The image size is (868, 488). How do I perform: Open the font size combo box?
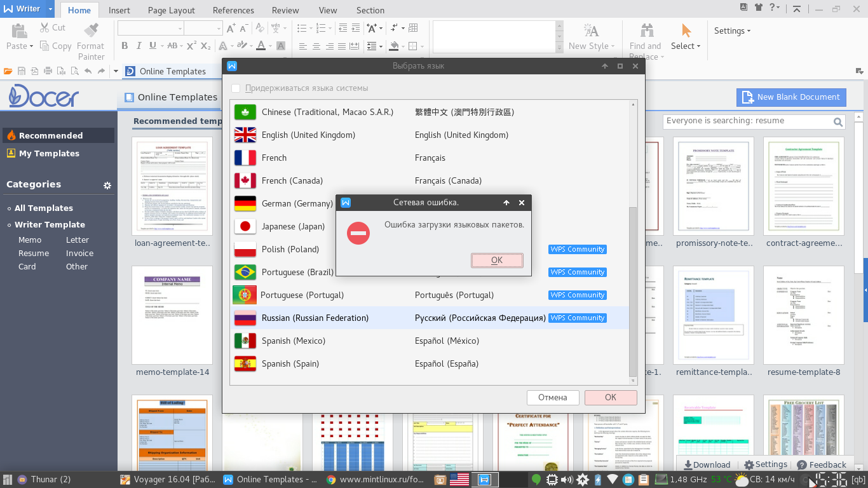coord(203,28)
